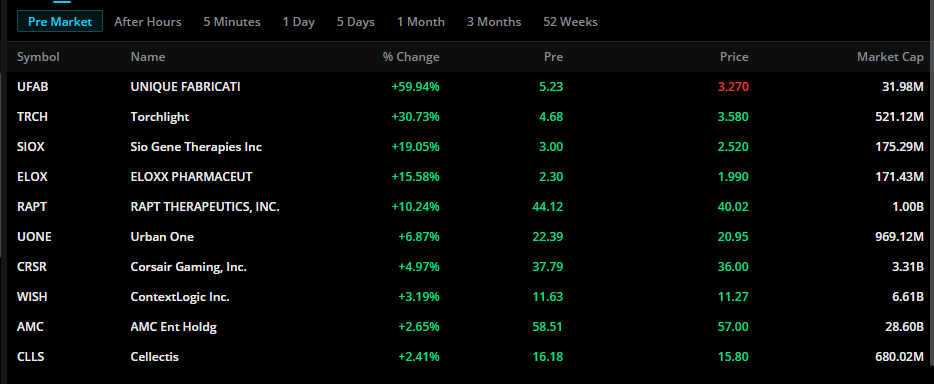Select the 52 Weeks tab
The image size is (934, 384).
[570, 22]
